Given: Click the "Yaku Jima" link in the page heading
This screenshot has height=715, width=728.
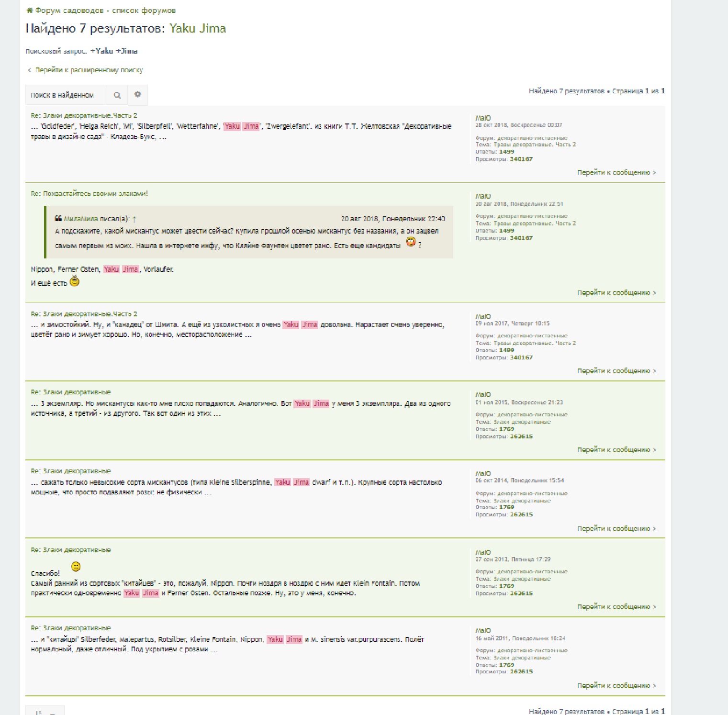Looking at the screenshot, I should pyautogui.click(x=197, y=29).
